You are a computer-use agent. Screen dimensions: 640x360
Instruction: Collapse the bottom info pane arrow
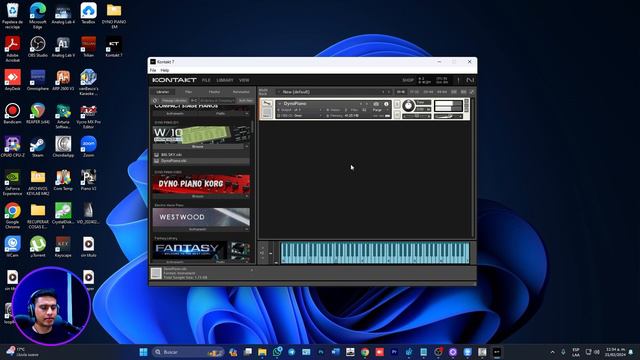tap(252, 270)
